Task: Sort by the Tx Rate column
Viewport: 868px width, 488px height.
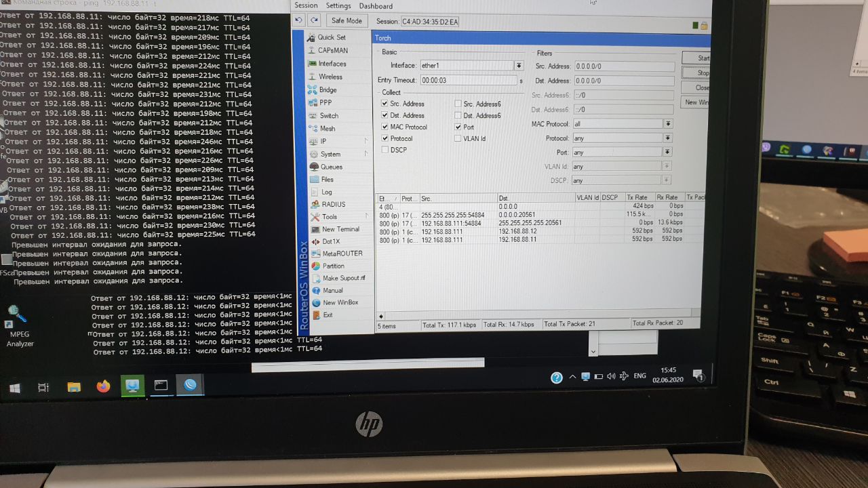Action: pos(639,197)
